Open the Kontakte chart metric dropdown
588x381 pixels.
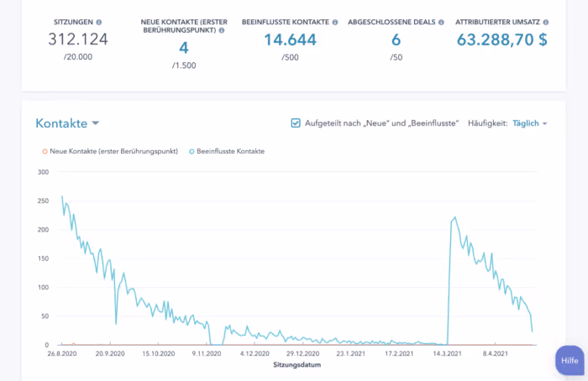(x=67, y=123)
